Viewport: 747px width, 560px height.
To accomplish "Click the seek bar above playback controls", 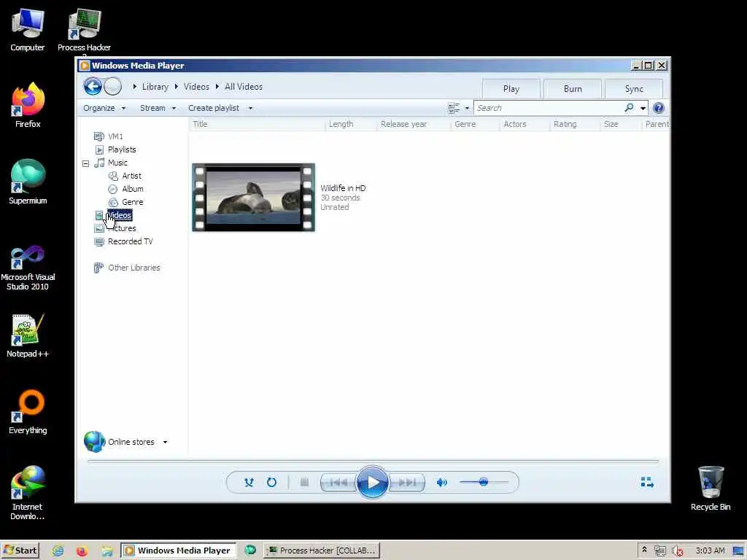I will click(x=373, y=461).
